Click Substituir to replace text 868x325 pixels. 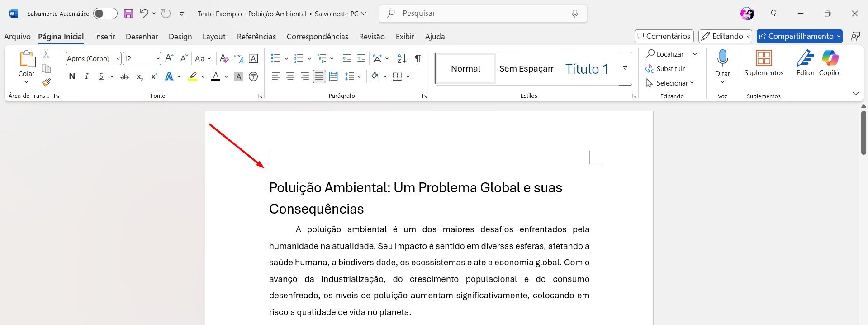[x=665, y=69]
